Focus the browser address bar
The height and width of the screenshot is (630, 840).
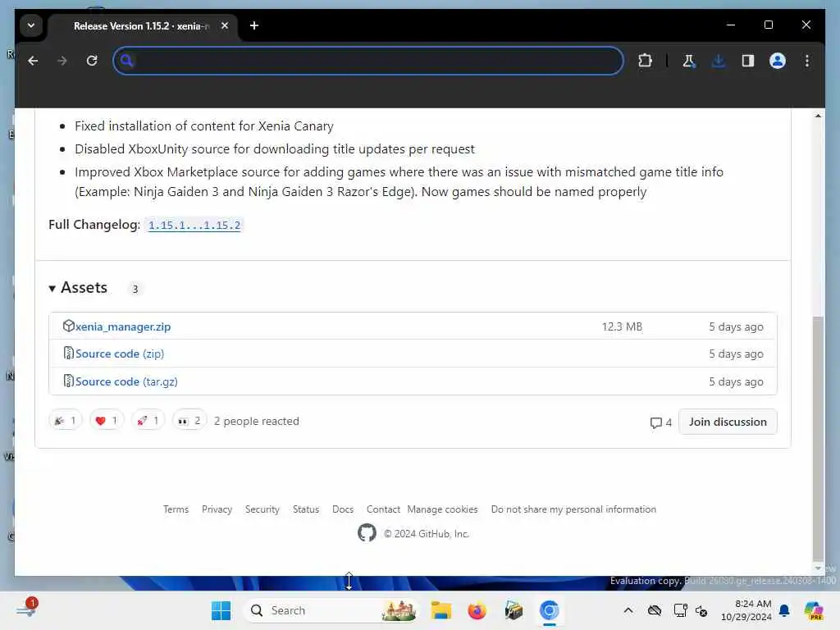[x=368, y=61]
